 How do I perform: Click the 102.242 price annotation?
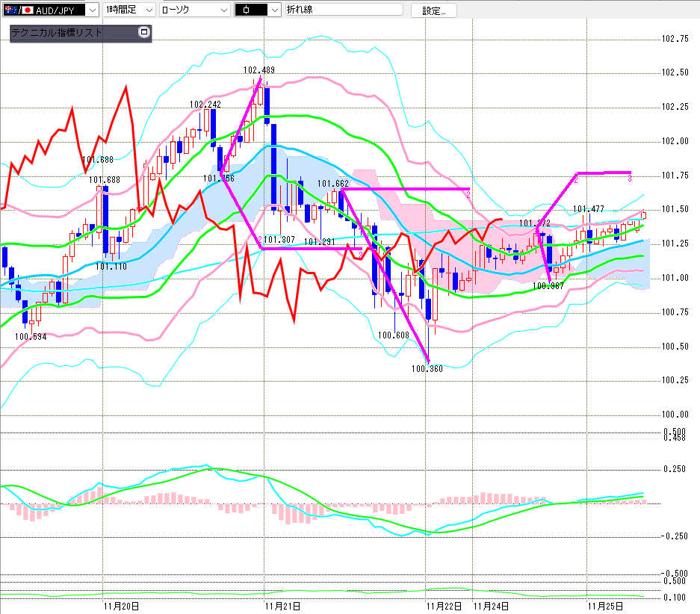point(205,105)
